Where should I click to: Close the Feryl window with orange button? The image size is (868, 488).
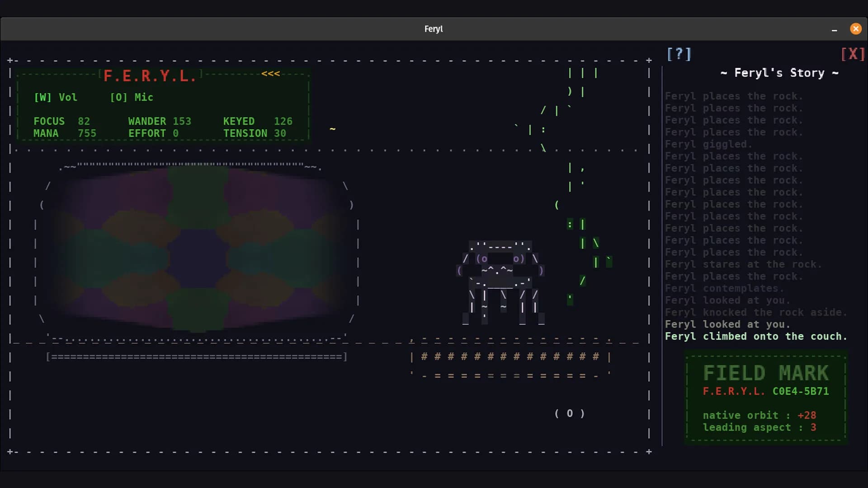856,29
